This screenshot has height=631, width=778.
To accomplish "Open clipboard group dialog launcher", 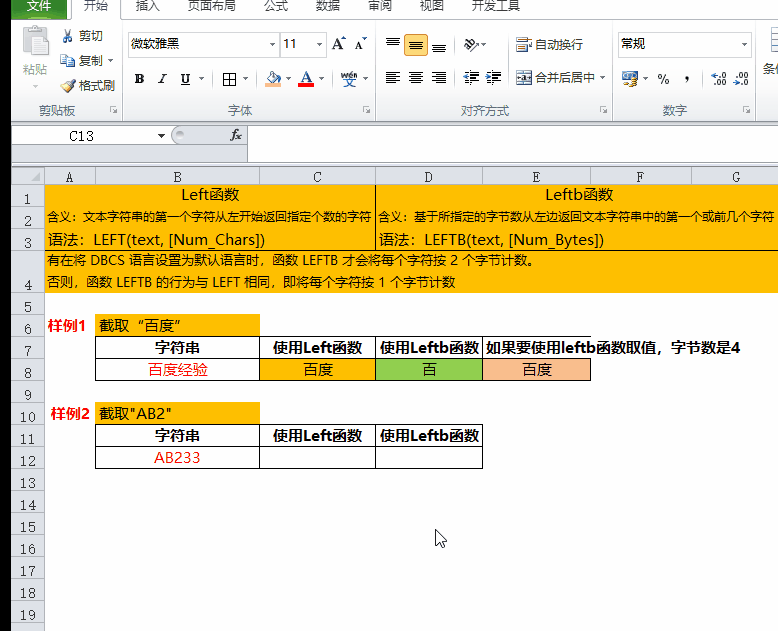I will pos(114,110).
